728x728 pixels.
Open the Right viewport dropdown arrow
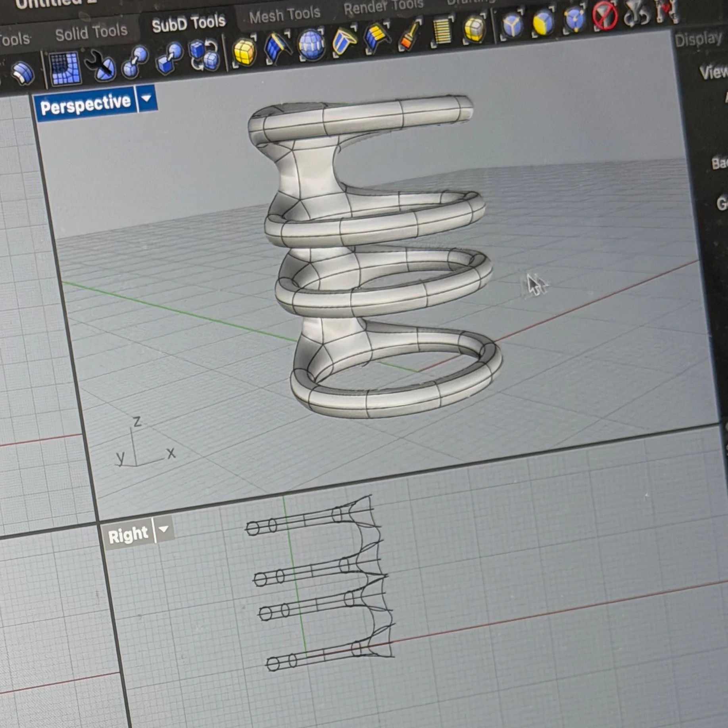(x=164, y=529)
